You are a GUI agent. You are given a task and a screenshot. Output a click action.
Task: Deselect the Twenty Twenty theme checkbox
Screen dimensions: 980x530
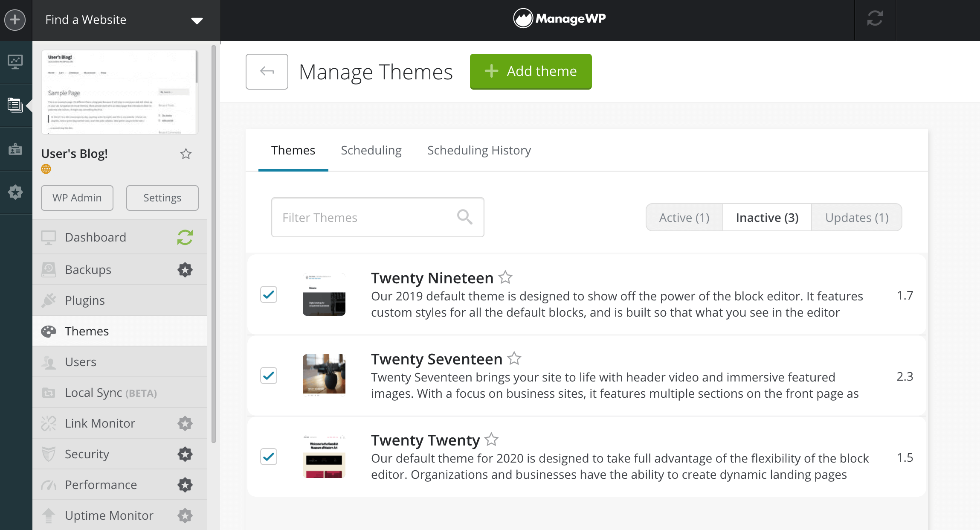pos(269,457)
